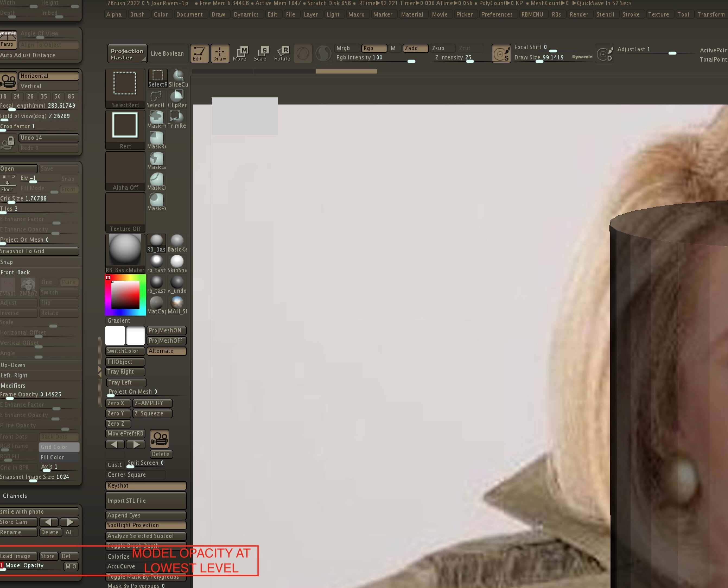Screen dimensions: 728x588
Task: Click the camera icon beside Horizontal
Action: pyautogui.click(x=8, y=81)
